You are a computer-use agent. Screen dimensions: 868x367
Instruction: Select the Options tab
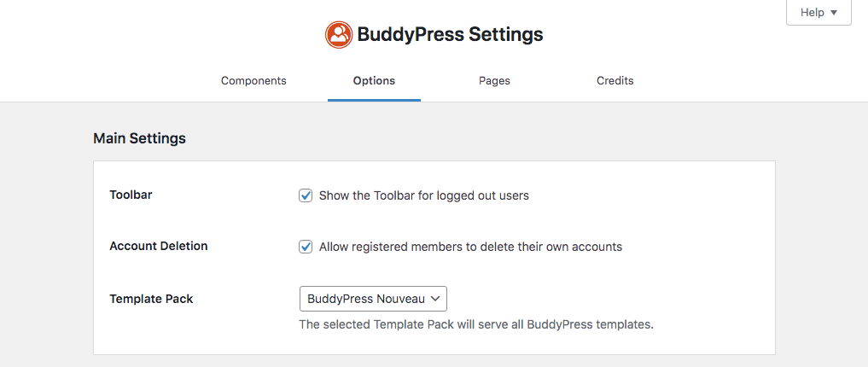[374, 81]
